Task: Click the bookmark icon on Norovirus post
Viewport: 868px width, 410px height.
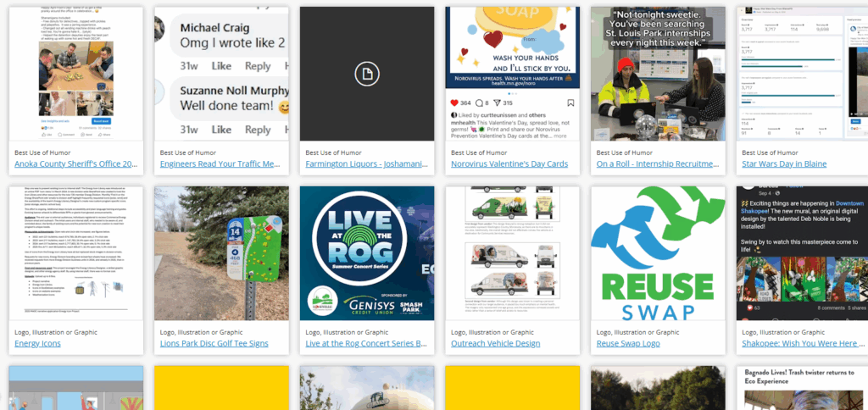Action: pos(570,102)
